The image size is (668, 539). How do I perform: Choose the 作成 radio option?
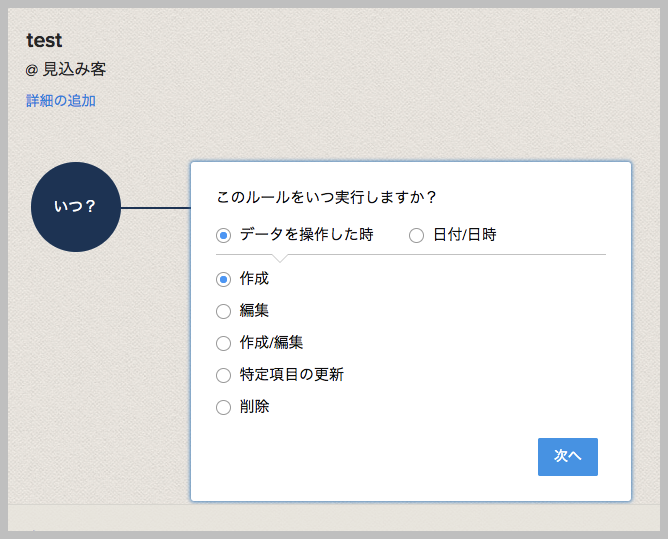[x=224, y=279]
